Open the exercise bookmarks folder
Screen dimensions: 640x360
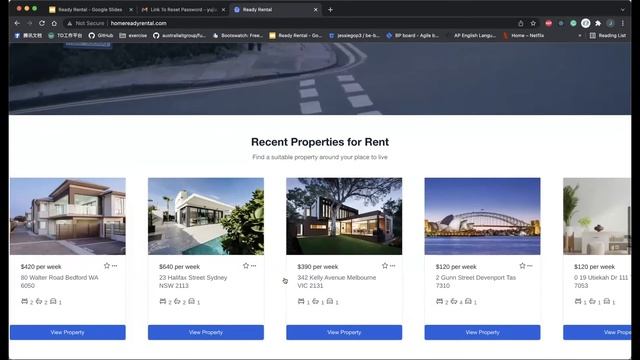pyautogui.click(x=133, y=36)
